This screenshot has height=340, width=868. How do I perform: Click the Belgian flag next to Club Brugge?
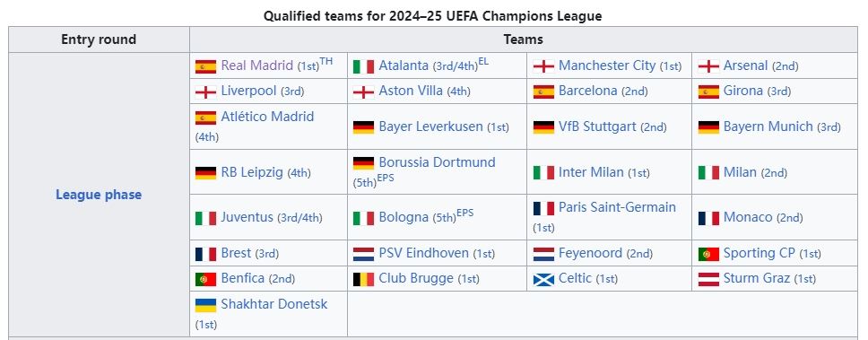pyautogui.click(x=363, y=279)
